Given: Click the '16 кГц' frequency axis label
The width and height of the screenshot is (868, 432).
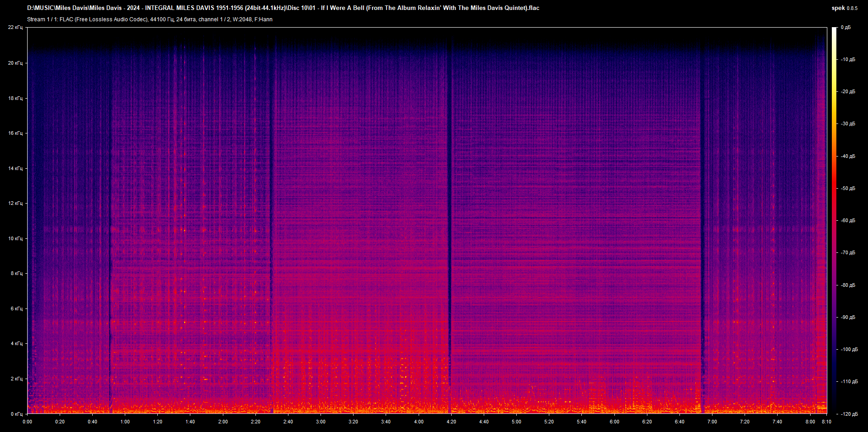Looking at the screenshot, I should pyautogui.click(x=15, y=133).
